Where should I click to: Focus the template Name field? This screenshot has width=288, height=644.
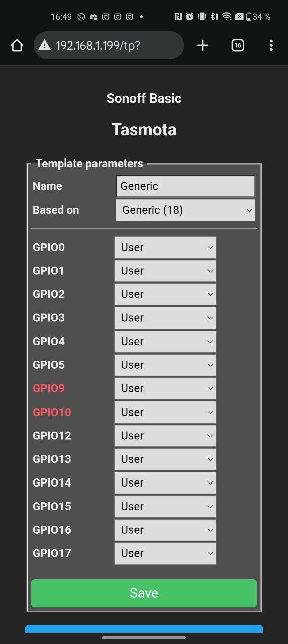pyautogui.click(x=185, y=186)
